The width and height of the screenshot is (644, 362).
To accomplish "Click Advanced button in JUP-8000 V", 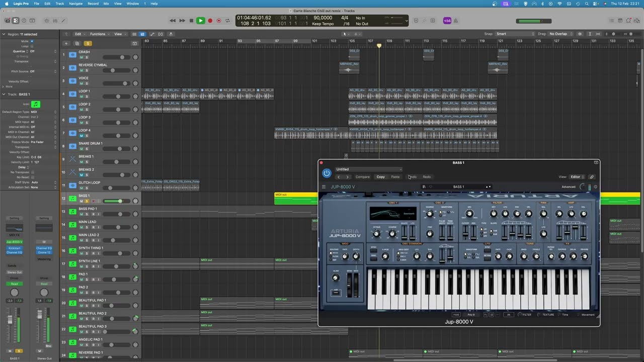I will coord(569,187).
